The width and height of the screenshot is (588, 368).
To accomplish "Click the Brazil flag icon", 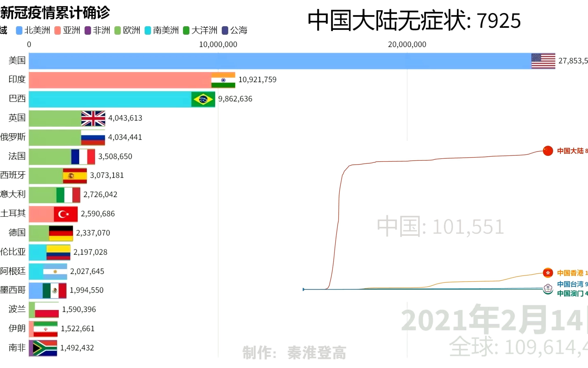I will [203, 99].
